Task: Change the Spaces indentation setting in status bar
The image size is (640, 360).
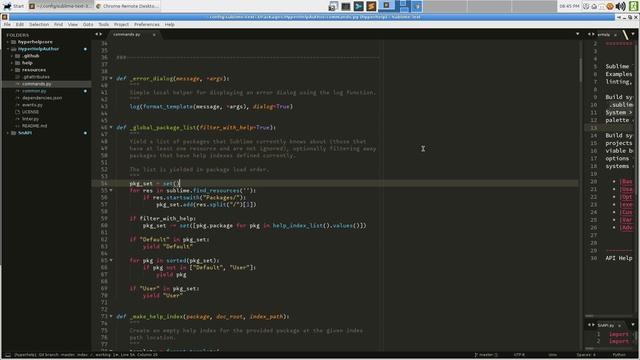Action: pyautogui.click(x=586, y=355)
